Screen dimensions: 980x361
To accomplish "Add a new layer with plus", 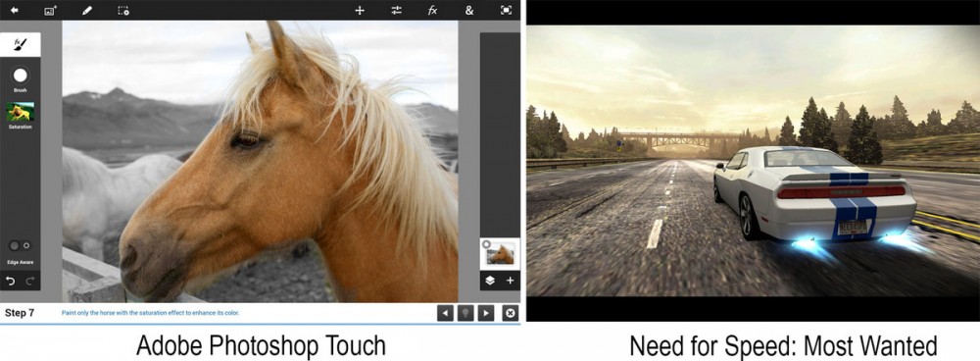I will pyautogui.click(x=510, y=281).
